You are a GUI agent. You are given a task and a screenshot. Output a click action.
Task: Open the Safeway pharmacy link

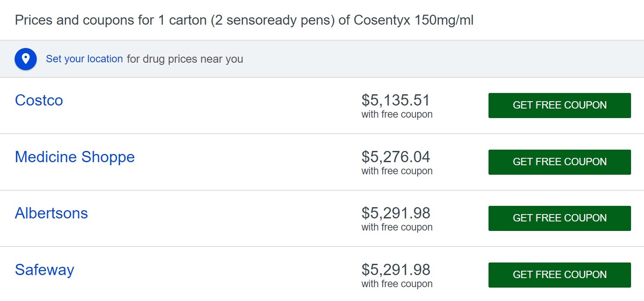[x=44, y=270]
